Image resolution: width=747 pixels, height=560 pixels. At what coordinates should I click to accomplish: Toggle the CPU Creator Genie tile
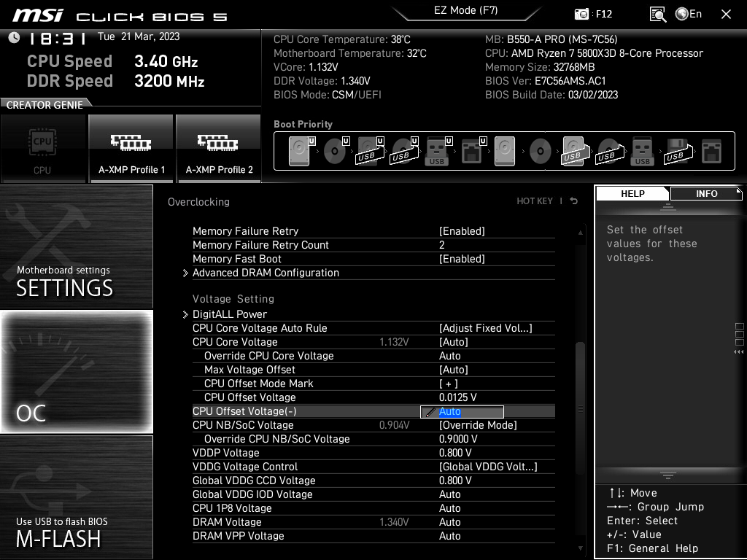point(43,149)
